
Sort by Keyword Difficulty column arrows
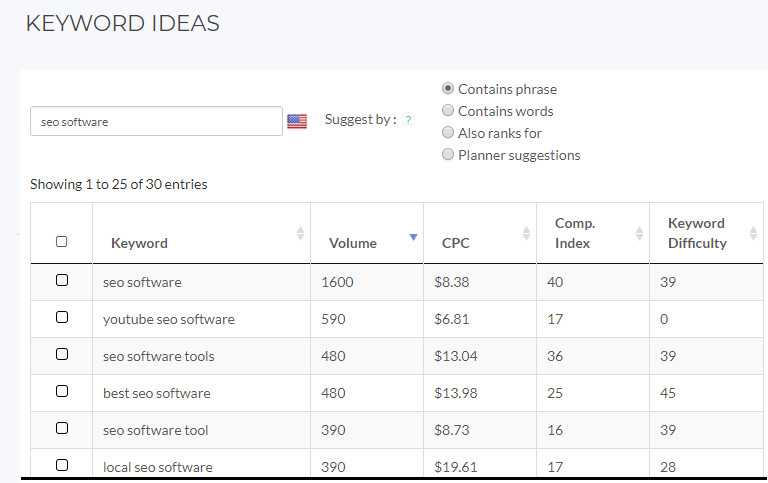(x=750, y=233)
